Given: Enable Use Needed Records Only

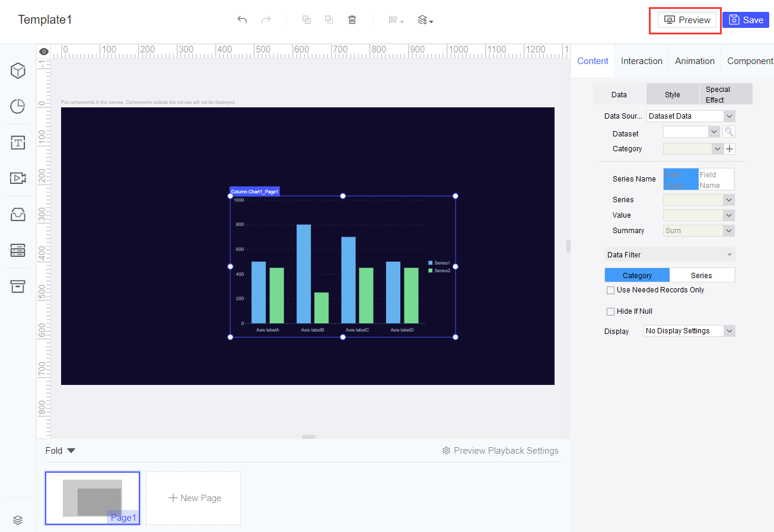Looking at the screenshot, I should tap(610, 290).
